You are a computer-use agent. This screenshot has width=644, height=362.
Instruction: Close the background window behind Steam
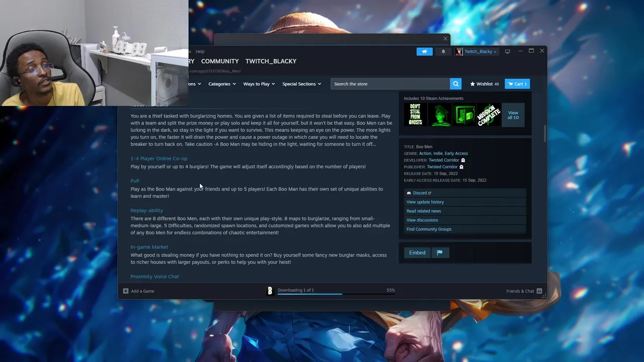coord(445,39)
